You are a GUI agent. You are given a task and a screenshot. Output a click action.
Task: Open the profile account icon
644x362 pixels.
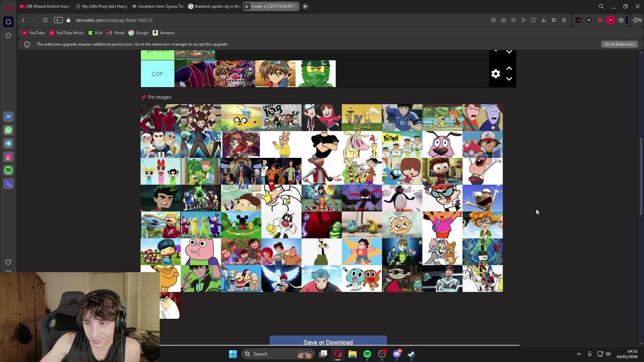pos(563,20)
